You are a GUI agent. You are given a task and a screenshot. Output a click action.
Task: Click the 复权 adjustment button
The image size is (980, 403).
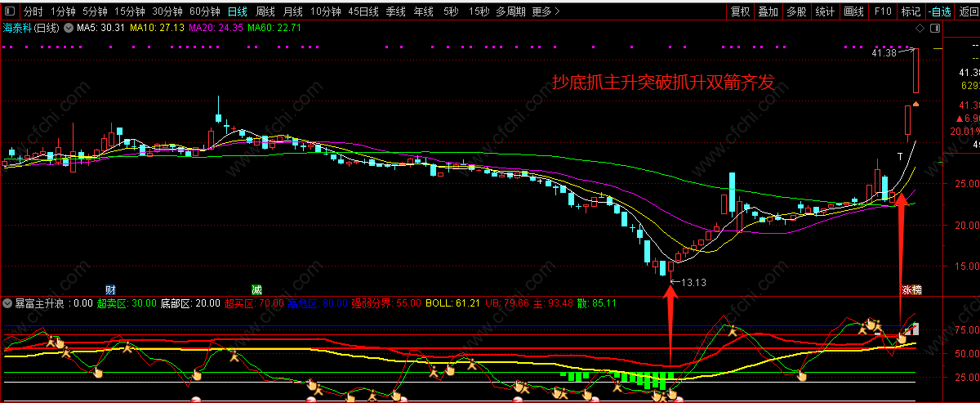point(741,11)
